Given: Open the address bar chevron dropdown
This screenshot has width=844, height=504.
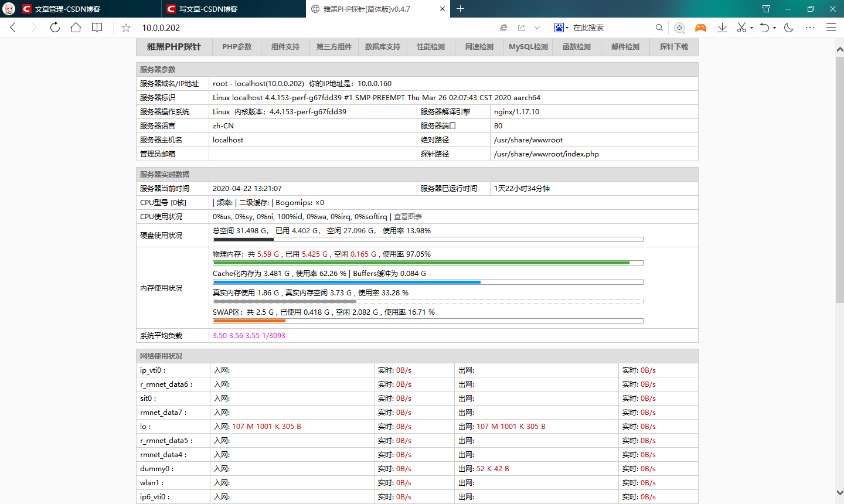Looking at the screenshot, I should pyautogui.click(x=536, y=28).
